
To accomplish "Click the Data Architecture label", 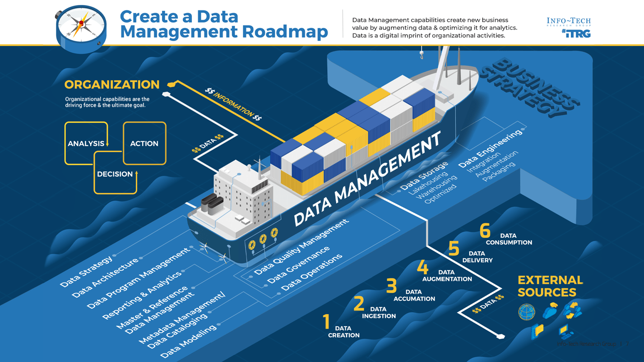I will [105, 278].
